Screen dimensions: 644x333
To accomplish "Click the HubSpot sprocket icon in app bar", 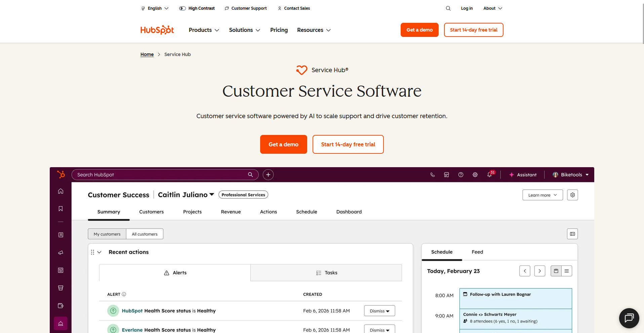I will [61, 175].
